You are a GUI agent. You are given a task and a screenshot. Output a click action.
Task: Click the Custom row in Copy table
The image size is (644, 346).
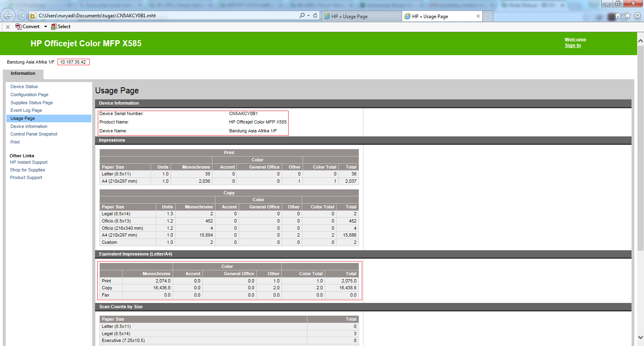pyautogui.click(x=229, y=242)
